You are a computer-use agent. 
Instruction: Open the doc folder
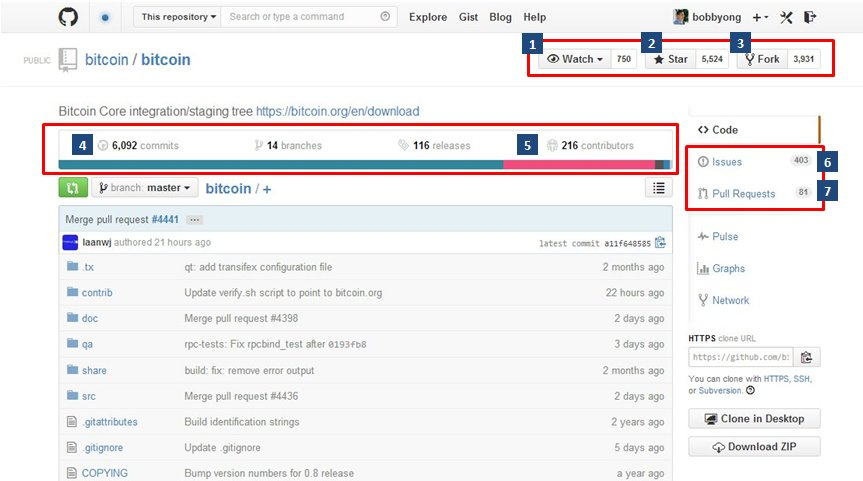pyautogui.click(x=90, y=318)
